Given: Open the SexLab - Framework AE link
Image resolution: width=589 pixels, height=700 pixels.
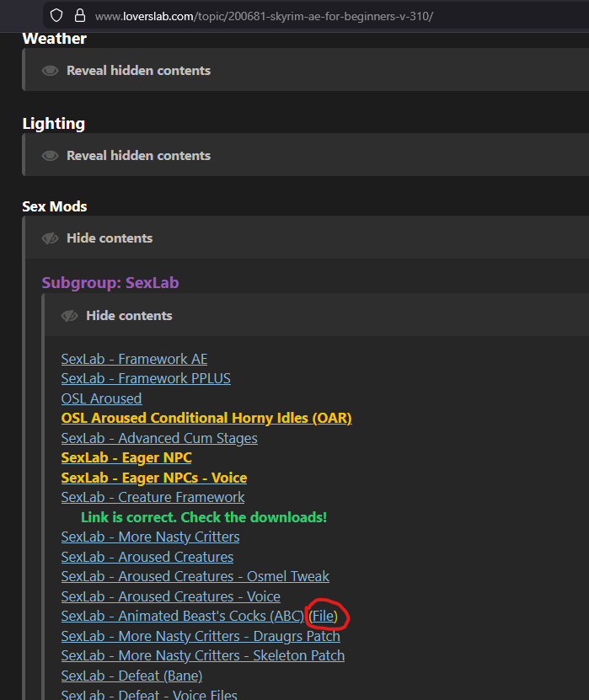Looking at the screenshot, I should 134,359.
